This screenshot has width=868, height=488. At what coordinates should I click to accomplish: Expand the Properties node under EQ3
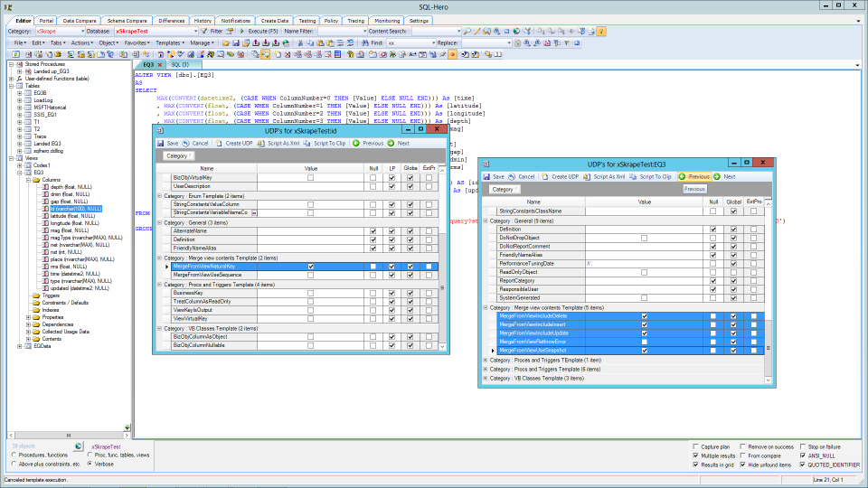(28, 317)
